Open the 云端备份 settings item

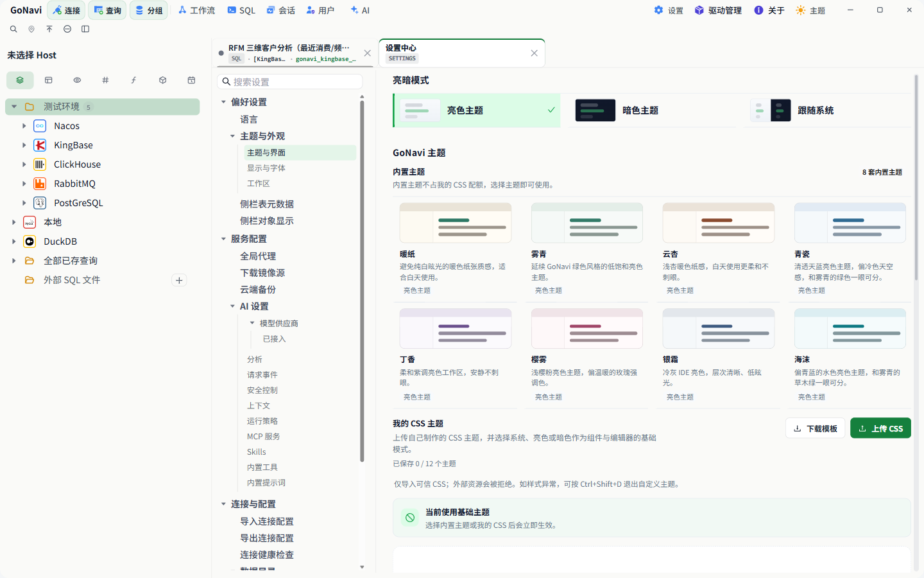click(x=258, y=290)
